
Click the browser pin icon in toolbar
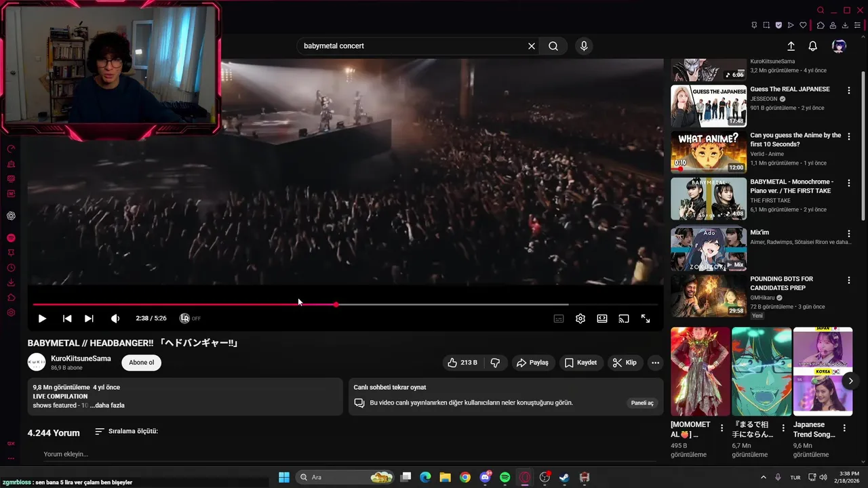click(754, 26)
